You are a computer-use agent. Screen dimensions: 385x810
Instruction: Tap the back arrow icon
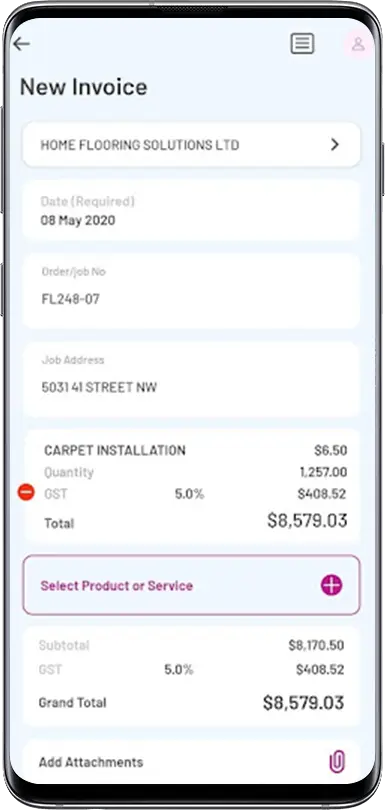(x=21, y=44)
